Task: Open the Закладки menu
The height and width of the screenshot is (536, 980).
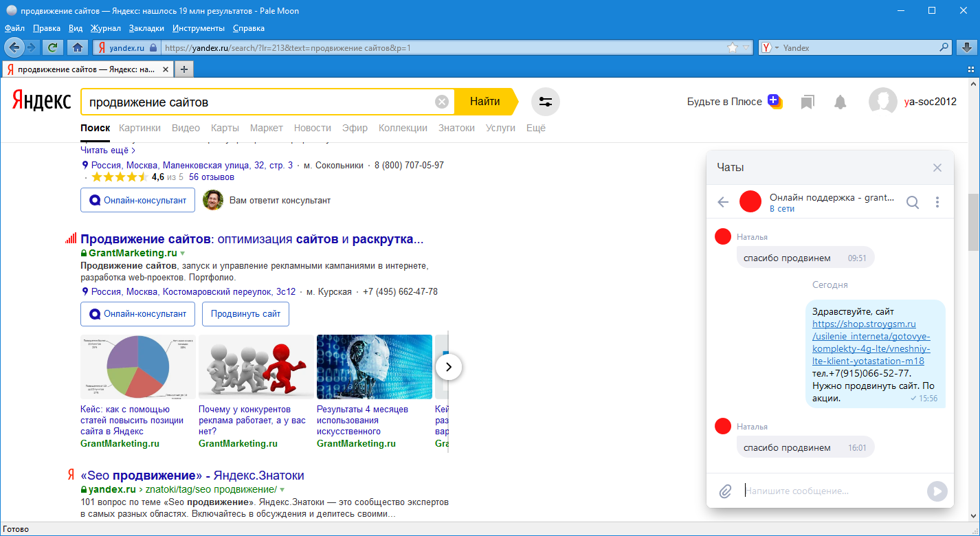Action: pyautogui.click(x=146, y=28)
